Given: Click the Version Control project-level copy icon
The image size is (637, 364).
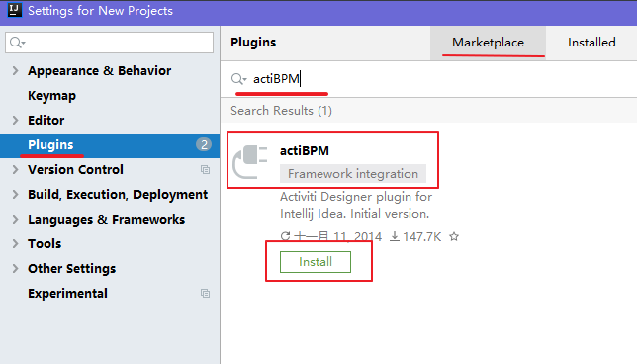Looking at the screenshot, I should (x=205, y=170).
